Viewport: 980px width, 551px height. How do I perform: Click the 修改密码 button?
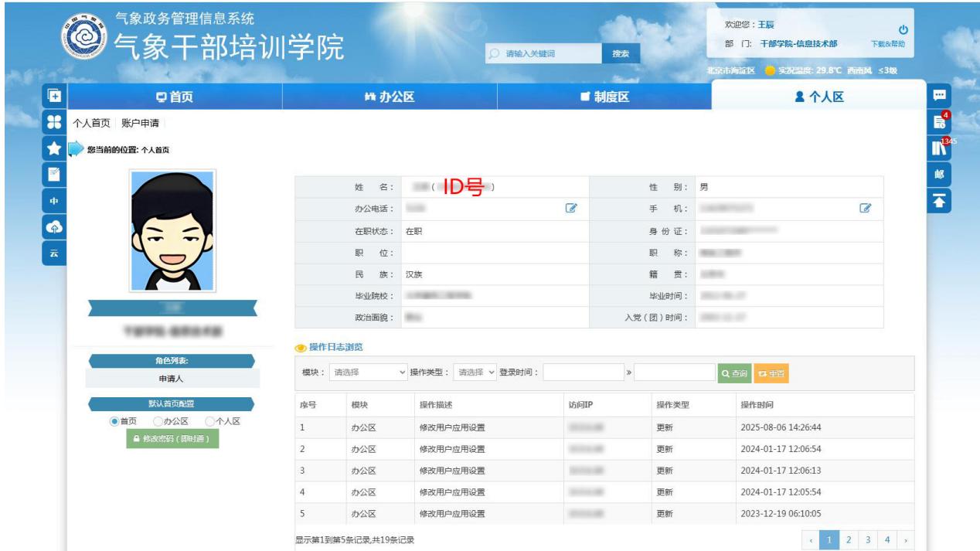[172, 438]
